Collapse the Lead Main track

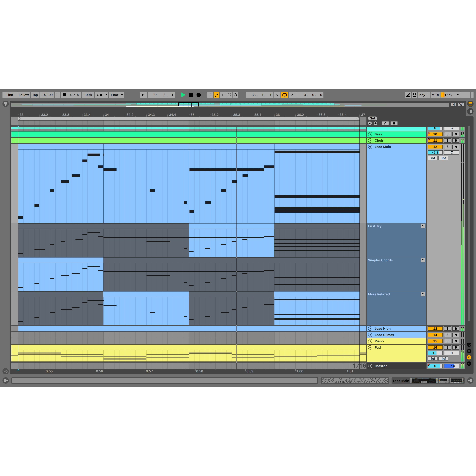[x=370, y=147]
